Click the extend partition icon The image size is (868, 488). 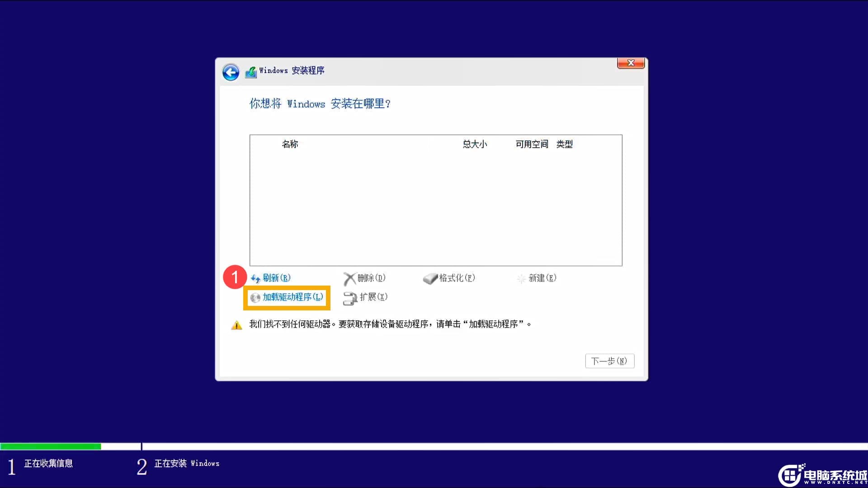[x=350, y=298]
